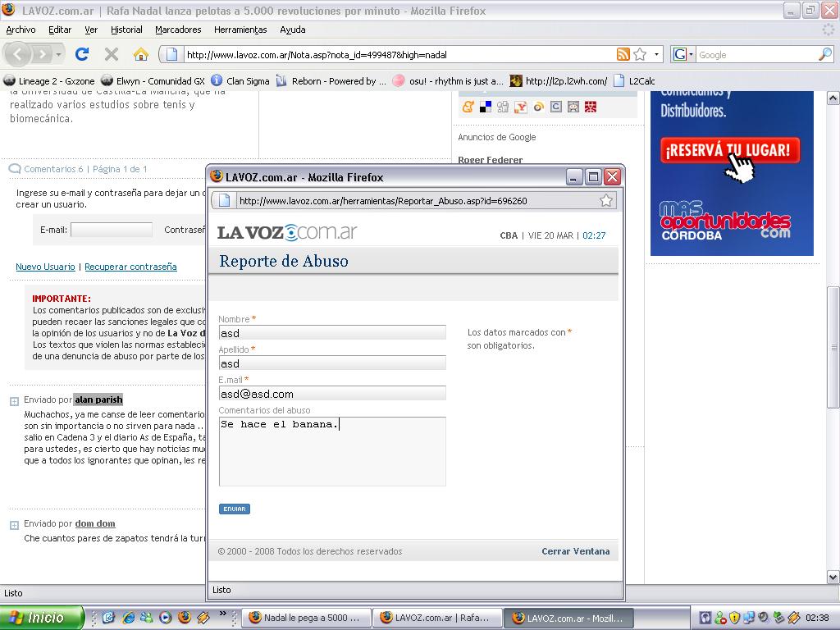Go to the Home page

coord(141,54)
